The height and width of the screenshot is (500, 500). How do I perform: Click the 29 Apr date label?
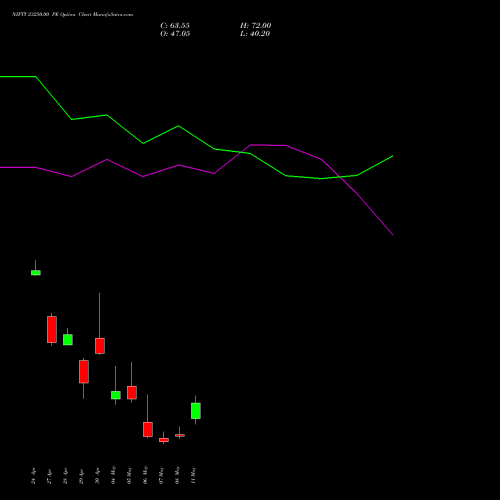[x=81, y=476]
